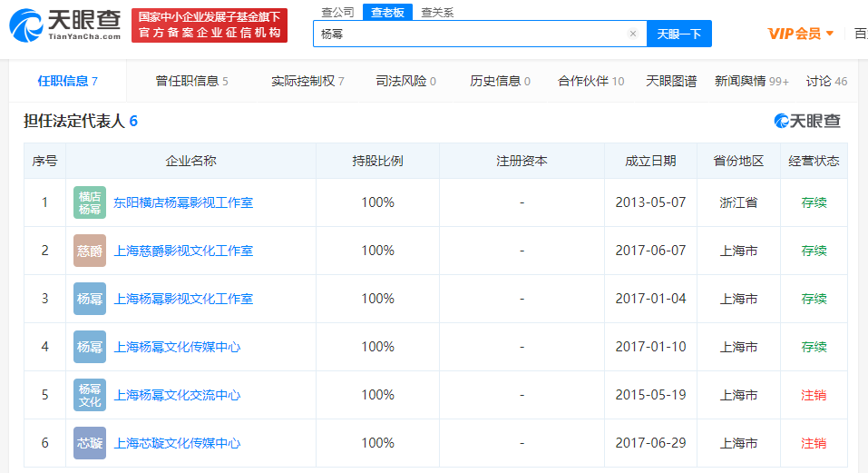Select the 查老板 search tab

click(387, 12)
